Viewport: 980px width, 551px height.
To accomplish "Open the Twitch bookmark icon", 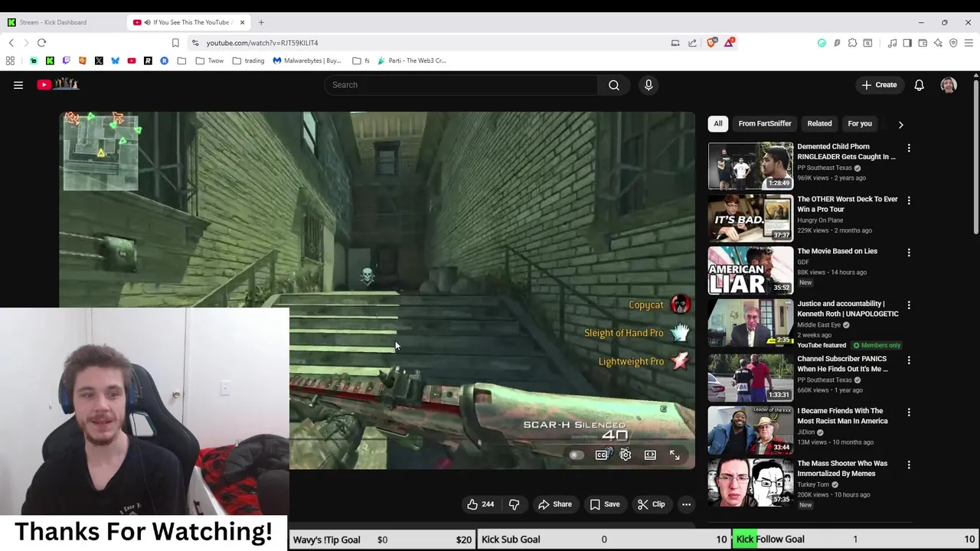I will pos(66,60).
